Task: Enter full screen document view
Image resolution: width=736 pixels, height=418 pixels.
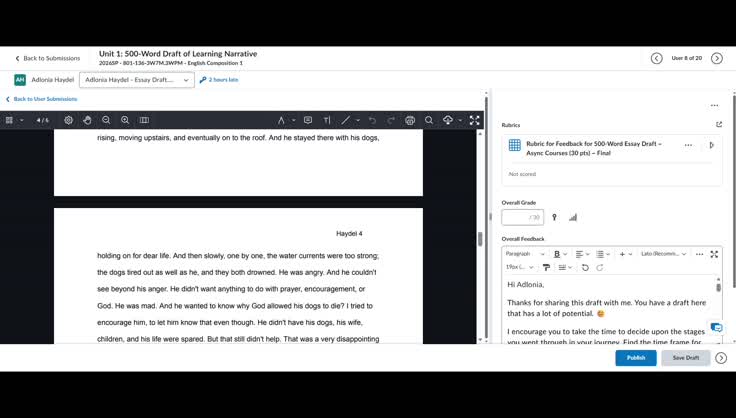Action: [x=475, y=120]
